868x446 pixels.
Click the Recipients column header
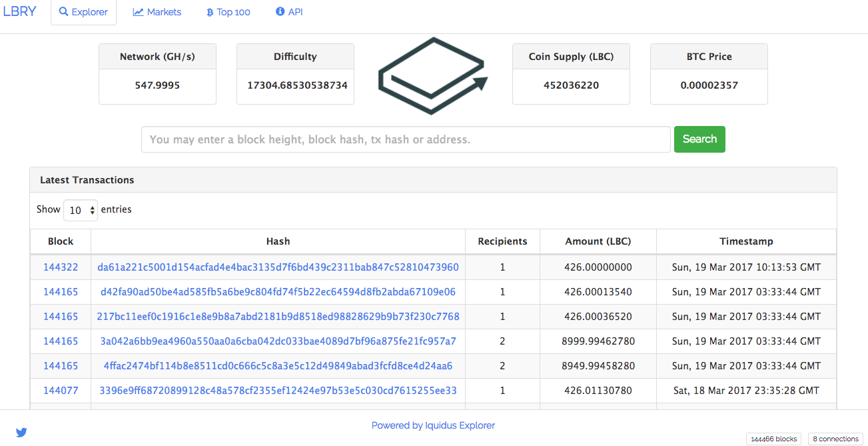(x=502, y=241)
